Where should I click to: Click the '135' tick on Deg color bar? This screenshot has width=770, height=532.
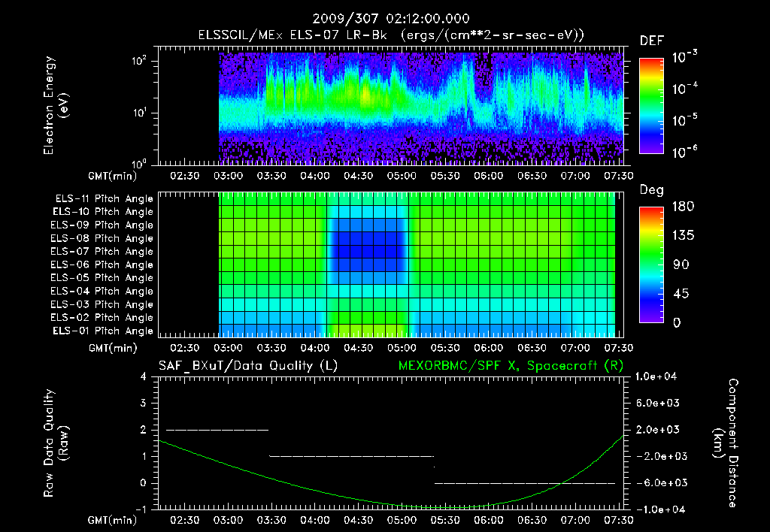(683, 236)
